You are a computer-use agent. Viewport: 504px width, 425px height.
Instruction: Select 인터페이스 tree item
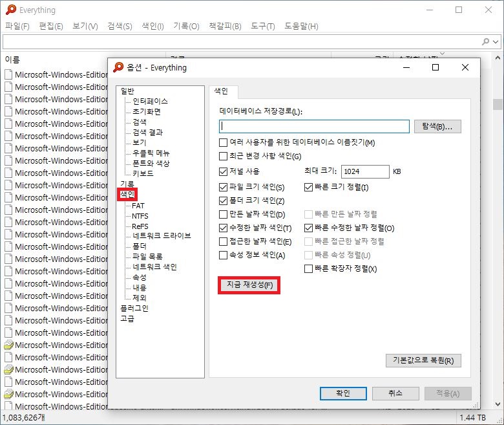[150, 102]
